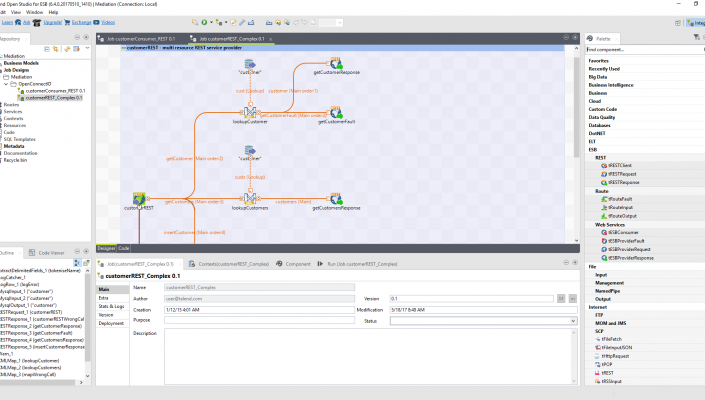Select lower customer database input above lookupCustomers

(250, 151)
